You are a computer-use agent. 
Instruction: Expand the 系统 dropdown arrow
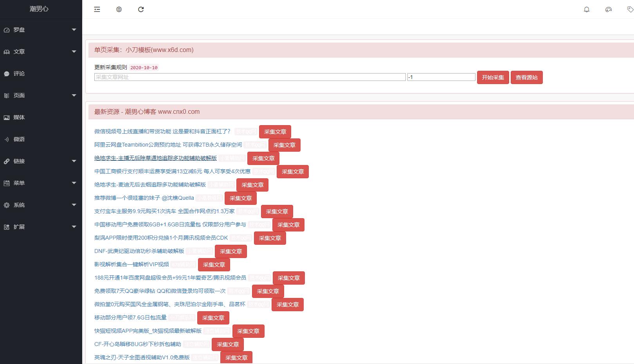(x=74, y=205)
